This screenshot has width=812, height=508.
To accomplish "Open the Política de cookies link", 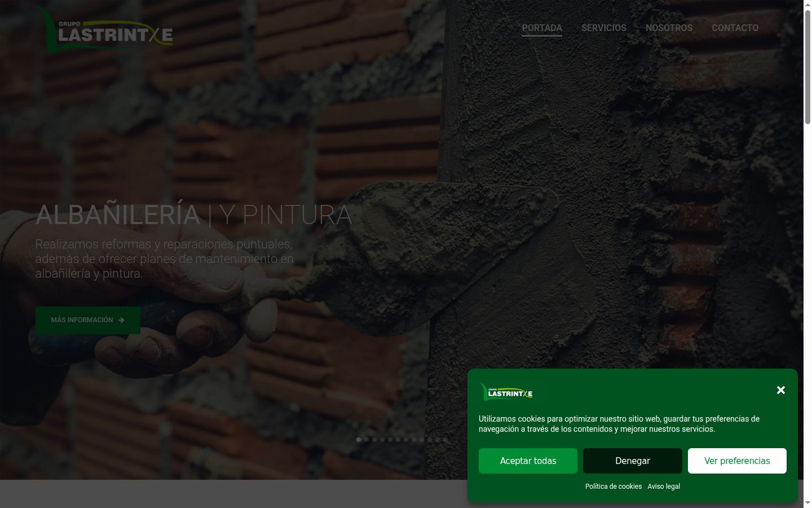I will (614, 487).
